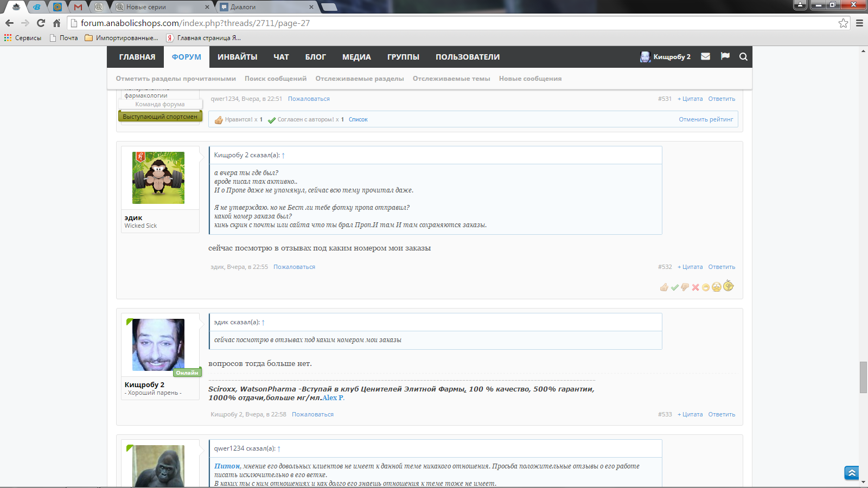Bookmark this page with the star icon

coord(843,23)
